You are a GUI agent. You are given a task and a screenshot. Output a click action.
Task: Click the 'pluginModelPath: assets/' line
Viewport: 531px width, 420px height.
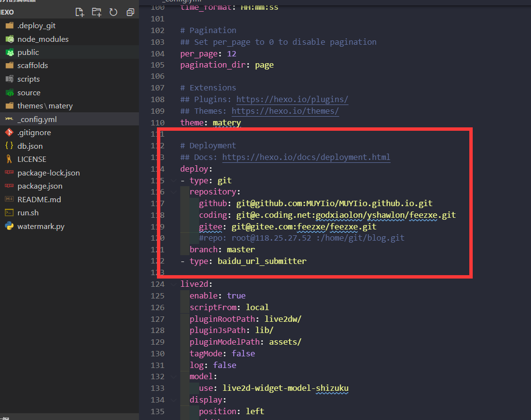coord(245,342)
